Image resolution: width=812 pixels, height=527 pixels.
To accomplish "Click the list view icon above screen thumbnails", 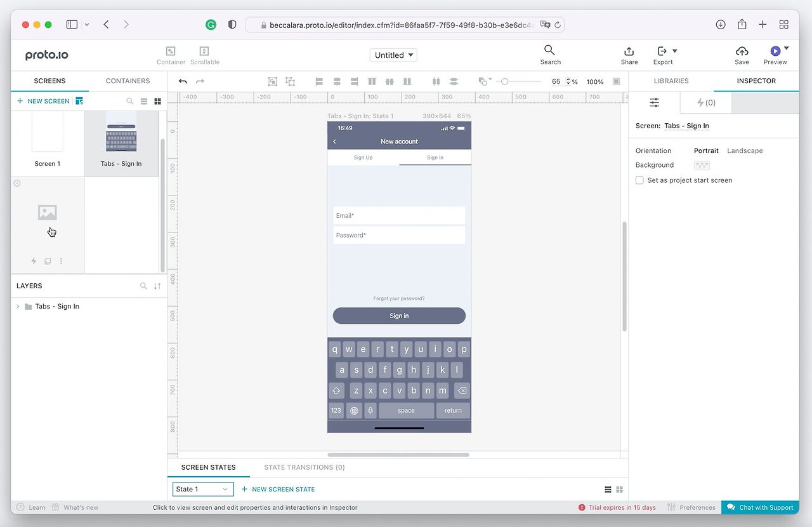I will pyautogui.click(x=145, y=101).
